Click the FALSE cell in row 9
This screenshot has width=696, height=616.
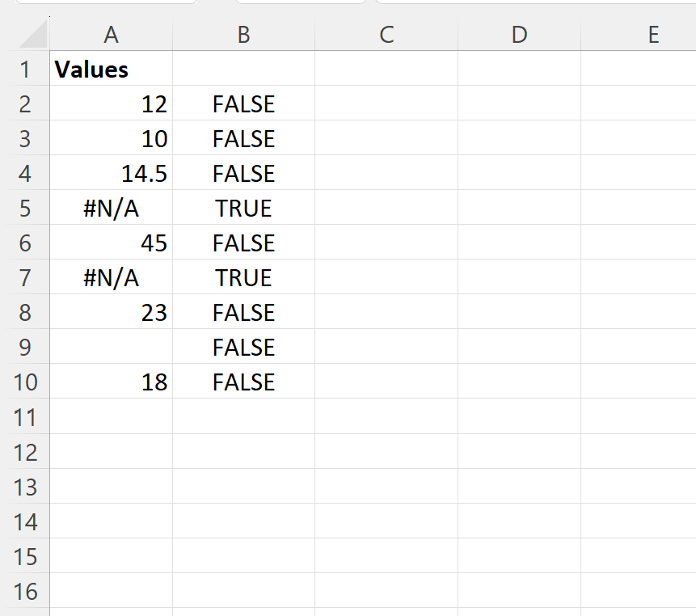pos(243,347)
